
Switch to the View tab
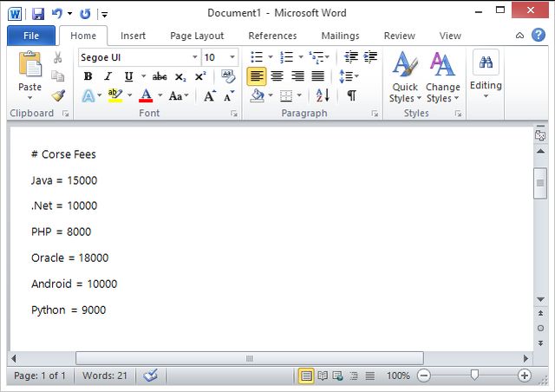click(450, 36)
